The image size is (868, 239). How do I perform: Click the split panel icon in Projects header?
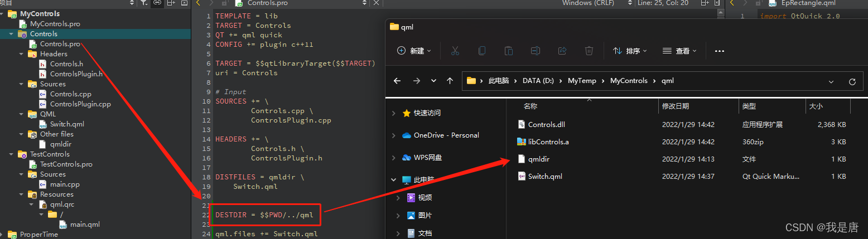(171, 3)
